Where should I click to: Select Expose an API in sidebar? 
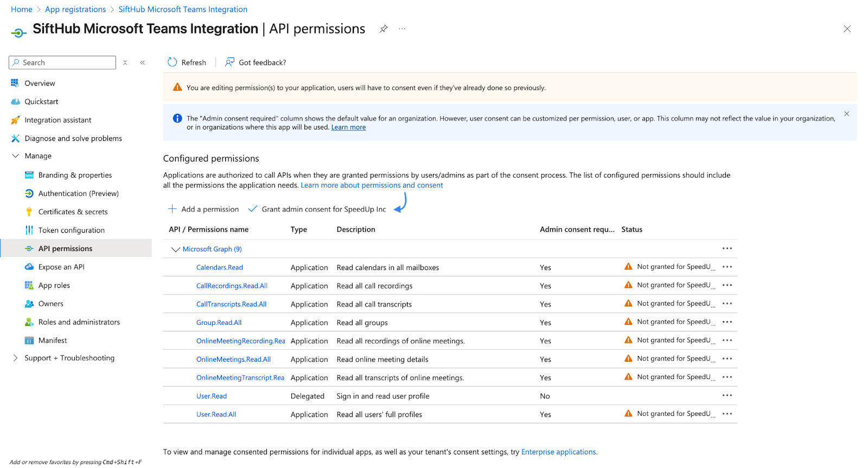61,267
